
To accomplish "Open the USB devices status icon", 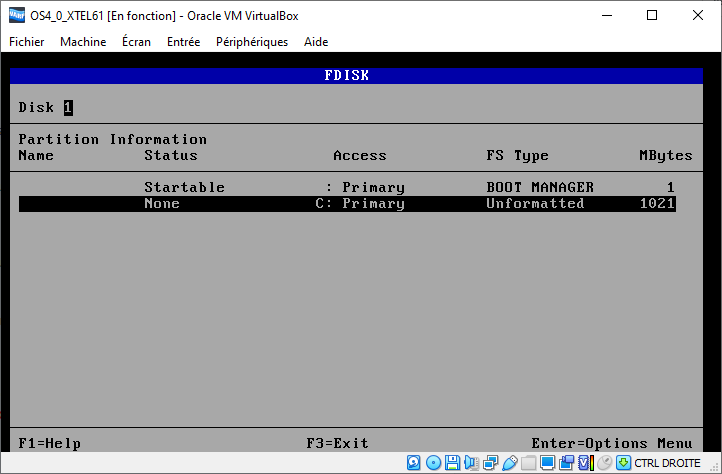I will click(510, 463).
